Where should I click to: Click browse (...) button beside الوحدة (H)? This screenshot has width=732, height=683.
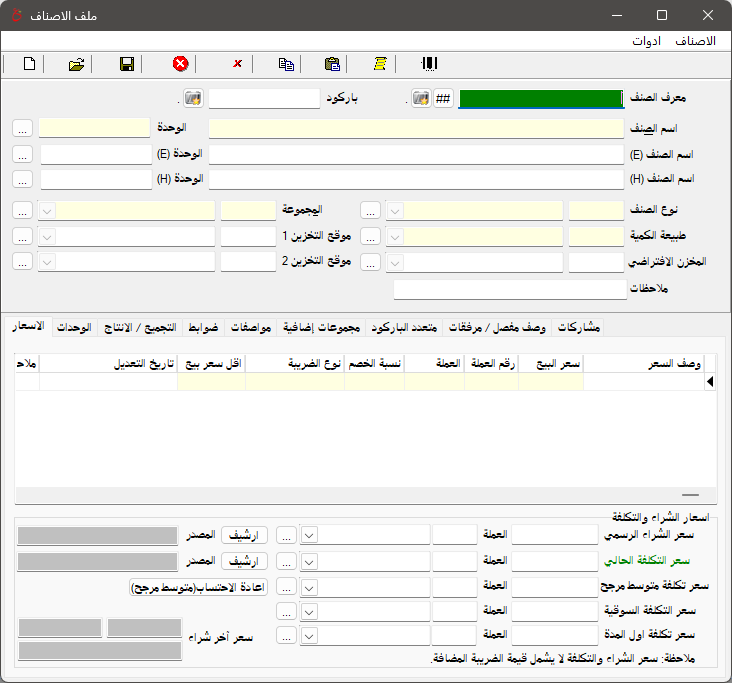[22, 179]
